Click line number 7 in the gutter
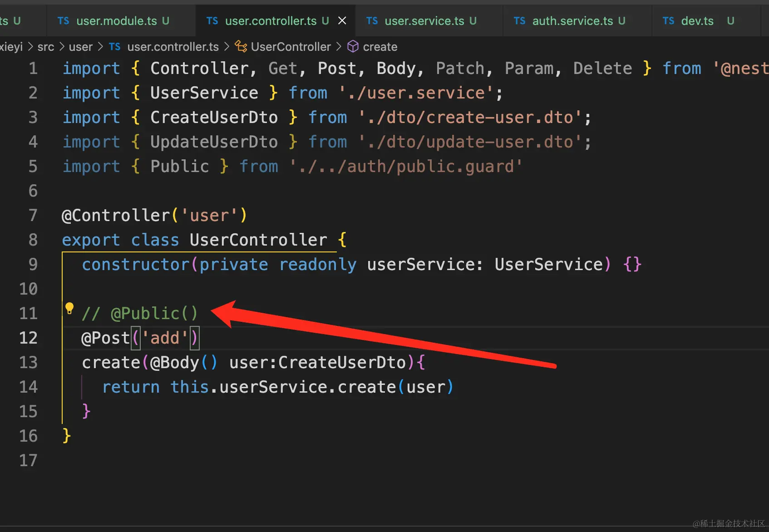This screenshot has width=769, height=532. 33,216
